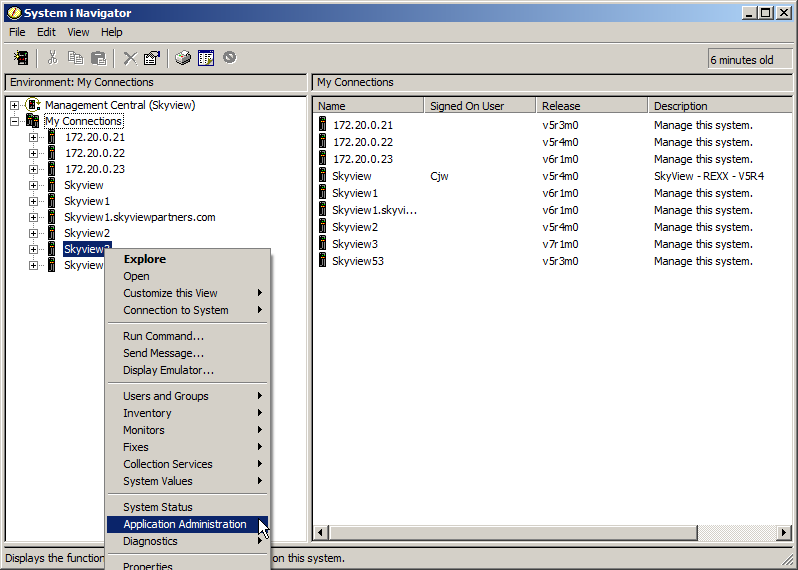Screen dimensions: 798x570
Task: Click the v7r1m0 release value
Action: click(x=560, y=244)
